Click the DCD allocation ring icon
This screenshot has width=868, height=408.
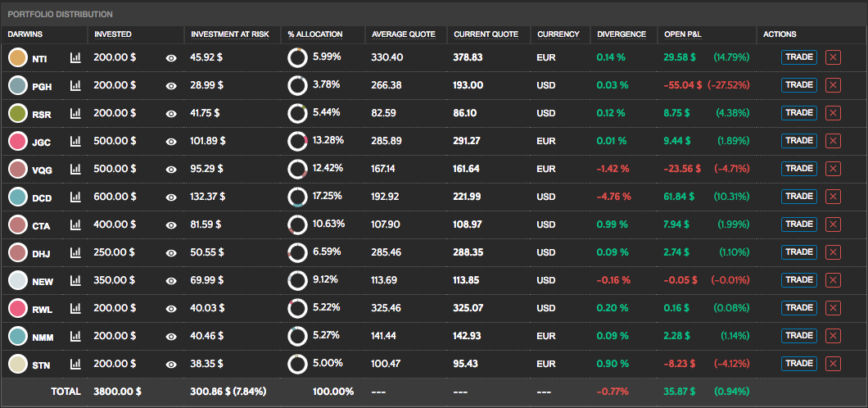297,197
